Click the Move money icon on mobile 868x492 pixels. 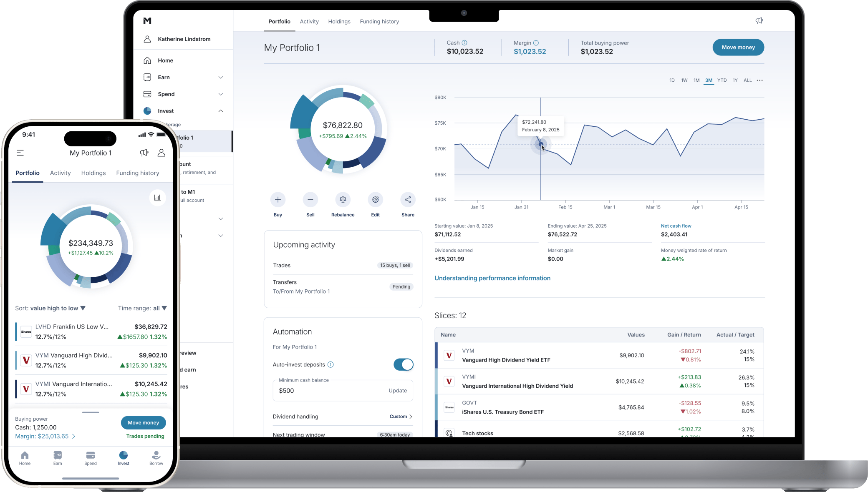(143, 422)
